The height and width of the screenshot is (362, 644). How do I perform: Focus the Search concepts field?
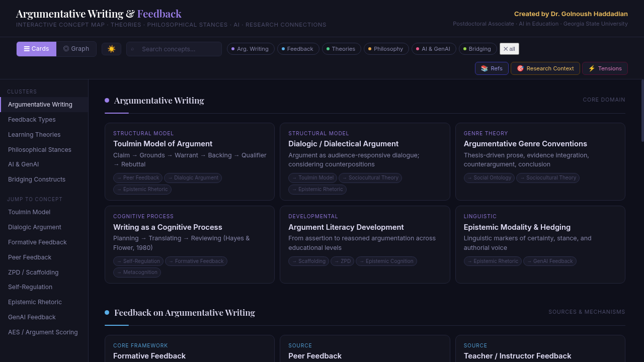[174, 49]
